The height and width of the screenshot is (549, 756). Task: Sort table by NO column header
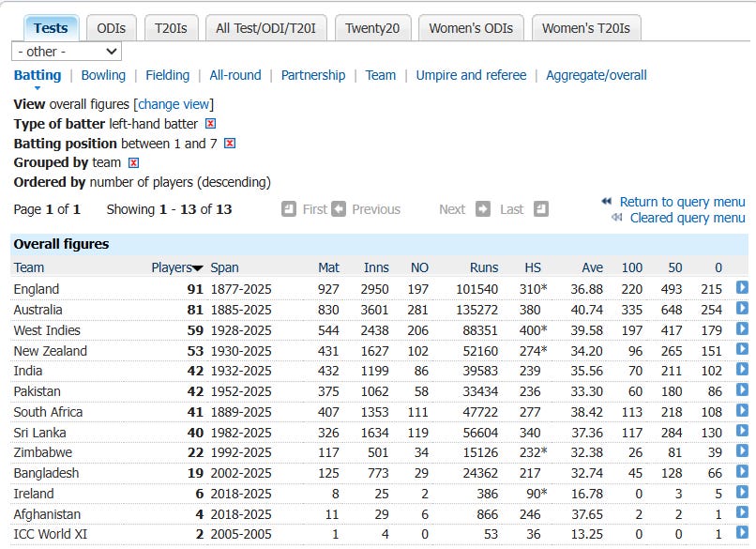(419, 267)
